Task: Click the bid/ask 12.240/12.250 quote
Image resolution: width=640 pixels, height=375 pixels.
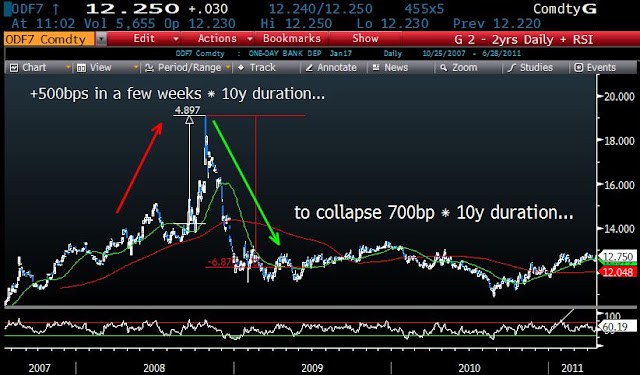Action: coord(320,9)
